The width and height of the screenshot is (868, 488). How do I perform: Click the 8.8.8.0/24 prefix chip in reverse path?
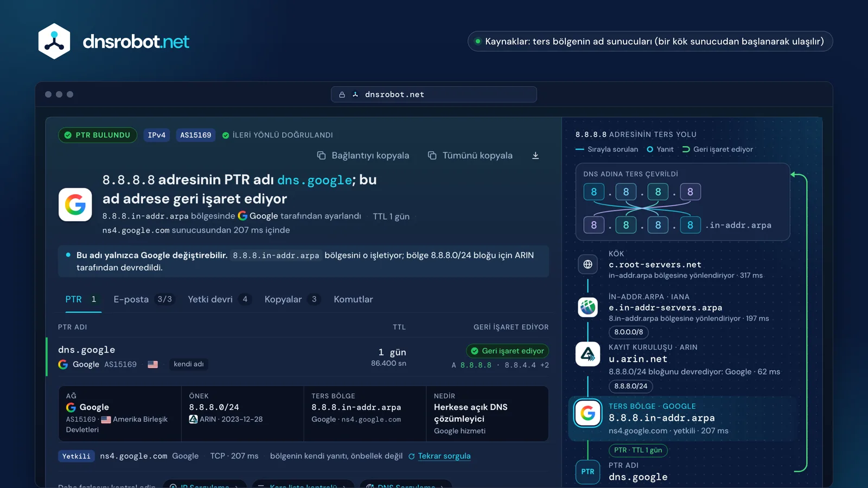point(631,386)
